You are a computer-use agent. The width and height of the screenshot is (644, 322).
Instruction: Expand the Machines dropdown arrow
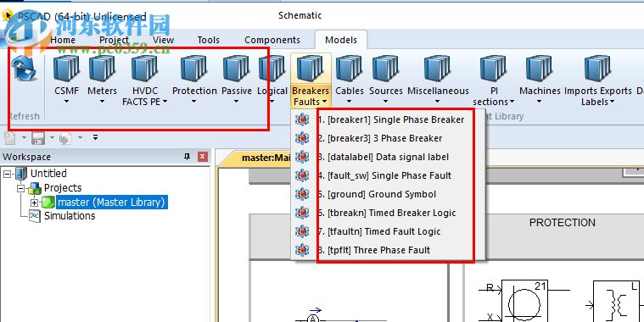pyautogui.click(x=540, y=102)
